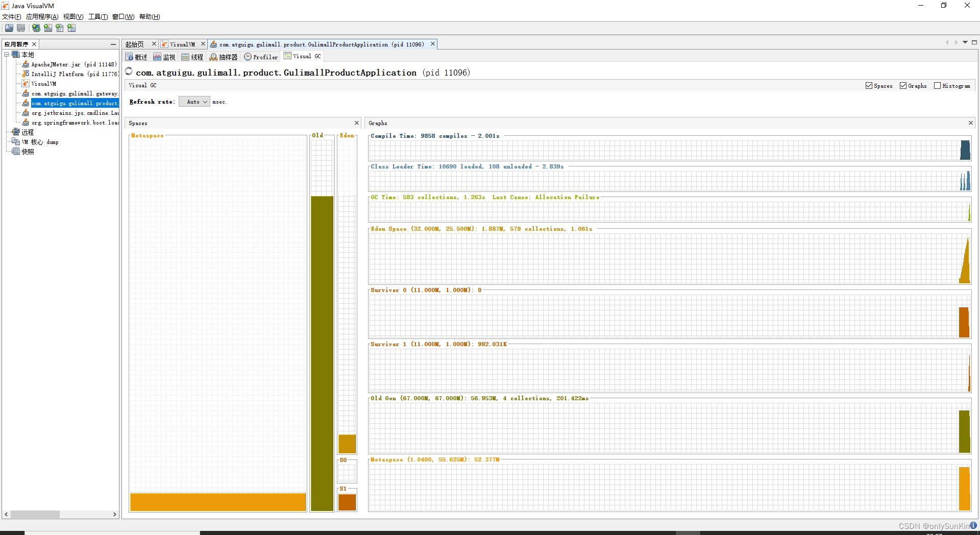
Task: Open the Profiler subtab
Action: (x=261, y=57)
